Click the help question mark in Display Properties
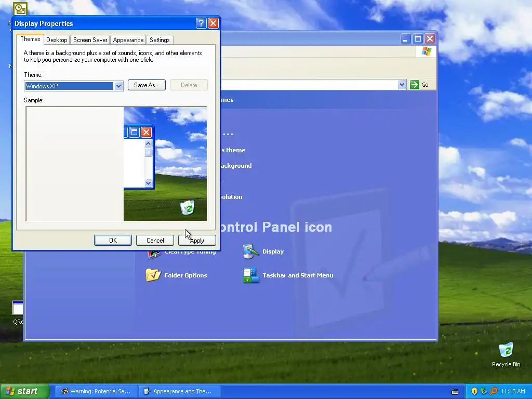 (x=201, y=23)
